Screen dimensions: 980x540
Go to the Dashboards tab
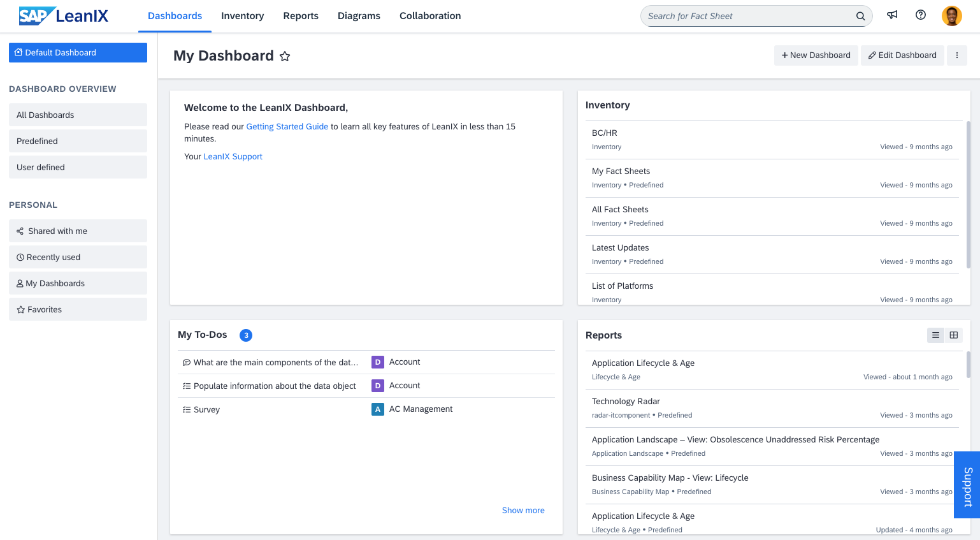pyautogui.click(x=175, y=16)
